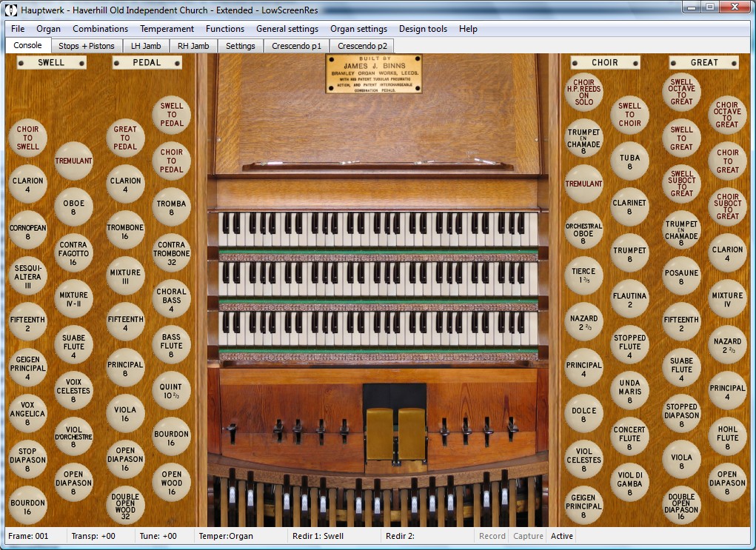
Task: Toggle the Double Open Diapason 16 stop
Action: pos(682,506)
